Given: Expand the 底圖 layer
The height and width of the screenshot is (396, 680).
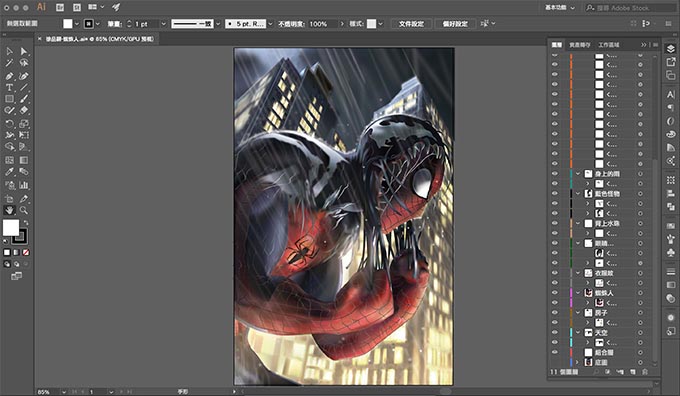Looking at the screenshot, I should 578,362.
